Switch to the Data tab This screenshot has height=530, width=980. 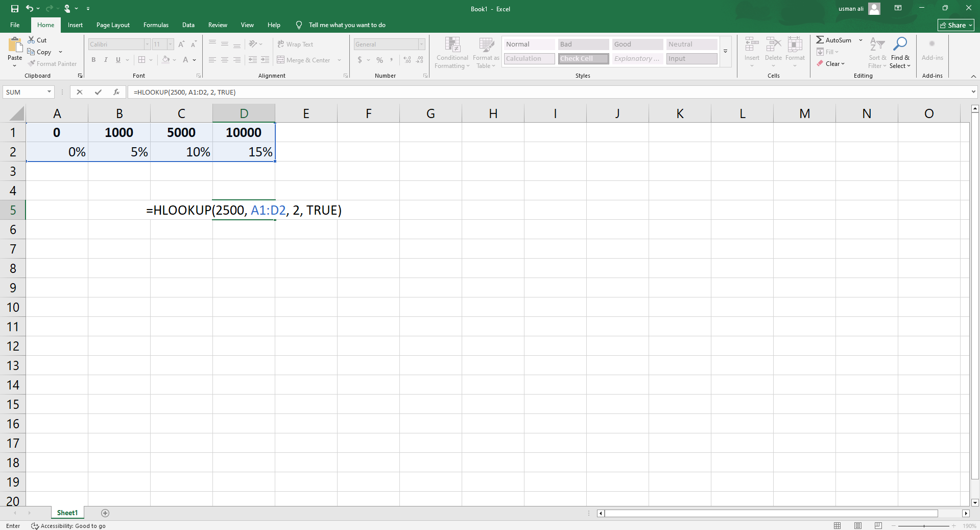coord(188,25)
